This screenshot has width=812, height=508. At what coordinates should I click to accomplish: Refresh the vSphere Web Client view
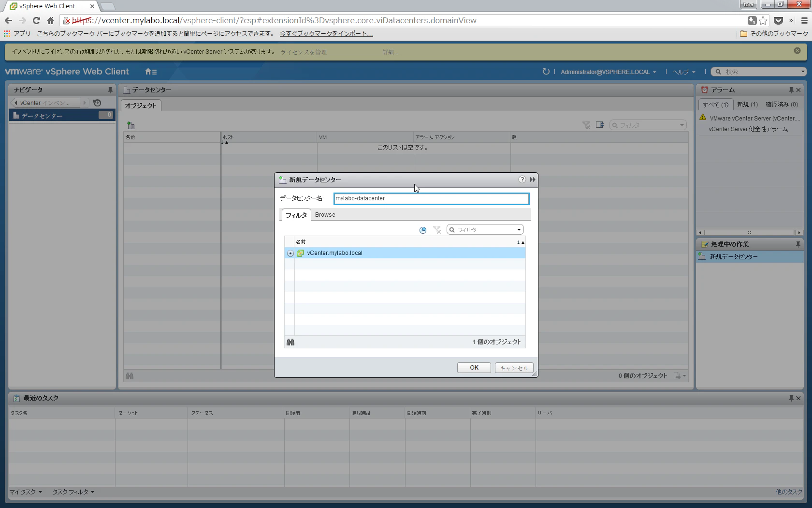pos(546,72)
